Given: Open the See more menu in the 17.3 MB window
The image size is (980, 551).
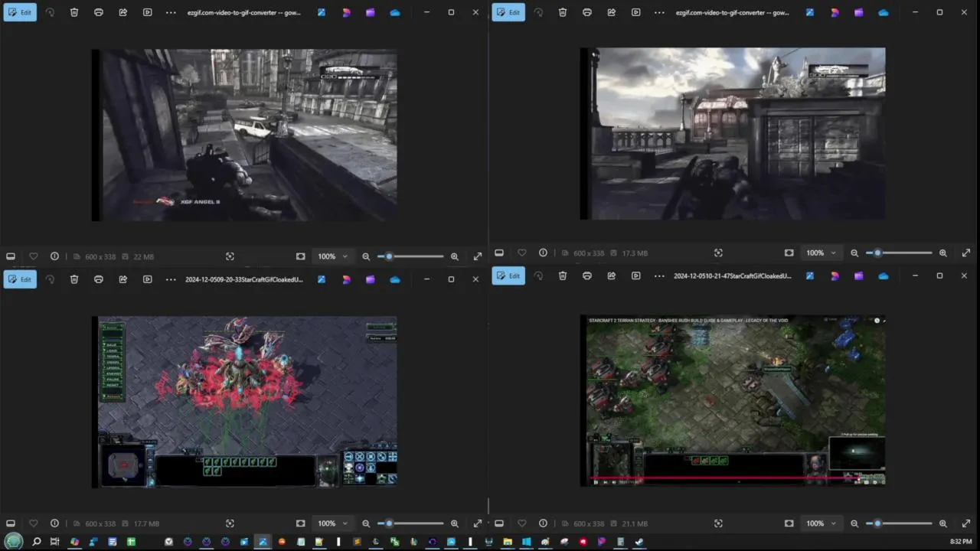Looking at the screenshot, I should (659, 12).
